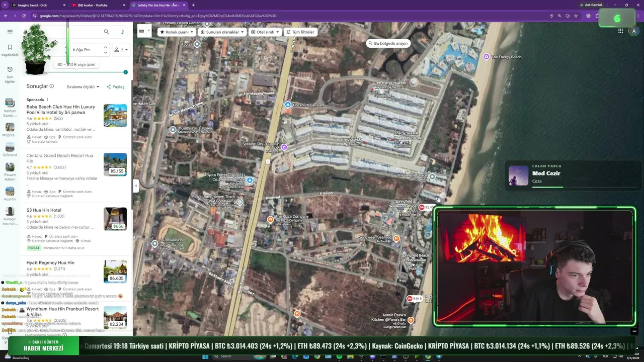Screen dimensions: 644x362
Task: Open Nakhon Sawan recent item
Action: [10, 108]
